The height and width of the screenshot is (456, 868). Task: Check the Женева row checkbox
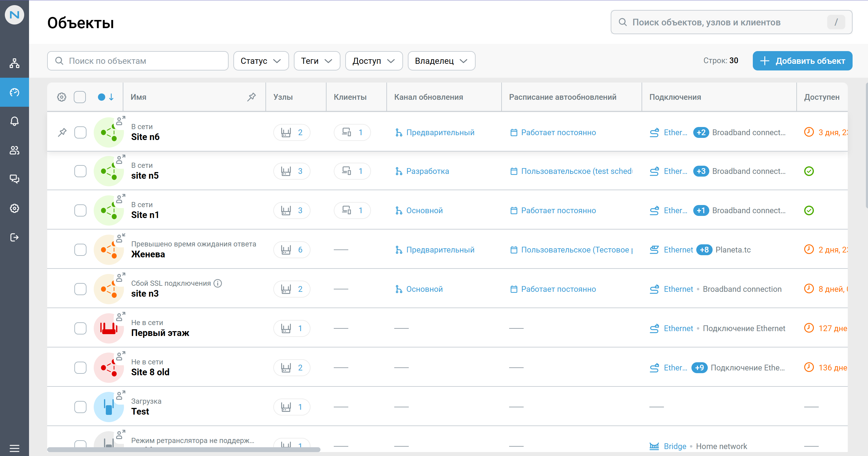(80, 250)
